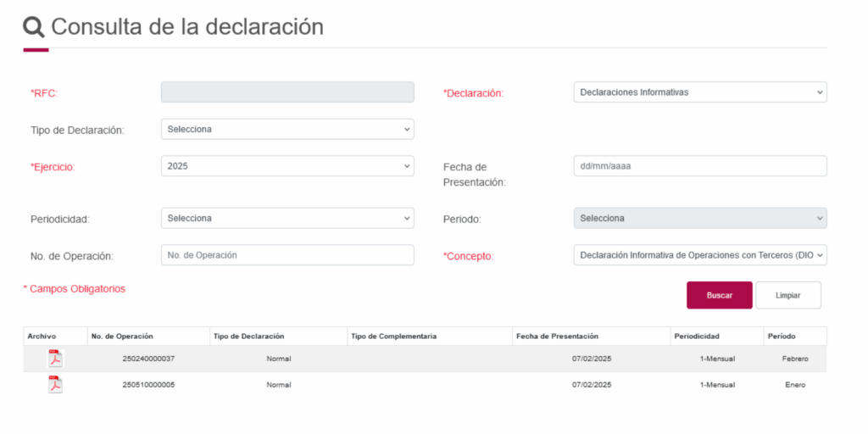Image resolution: width=868 pixels, height=434 pixels.
Task: Click the Tipo de Declaración column header
Action: [248, 337]
